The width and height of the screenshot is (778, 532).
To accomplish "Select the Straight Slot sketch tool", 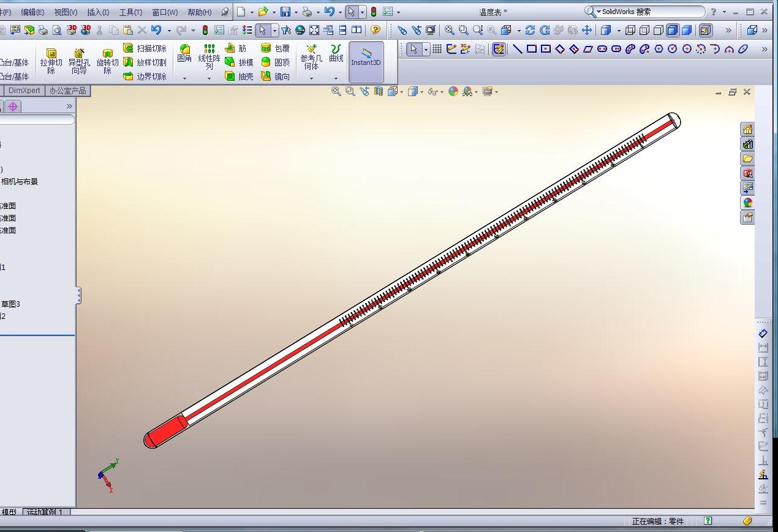I will click(602, 49).
